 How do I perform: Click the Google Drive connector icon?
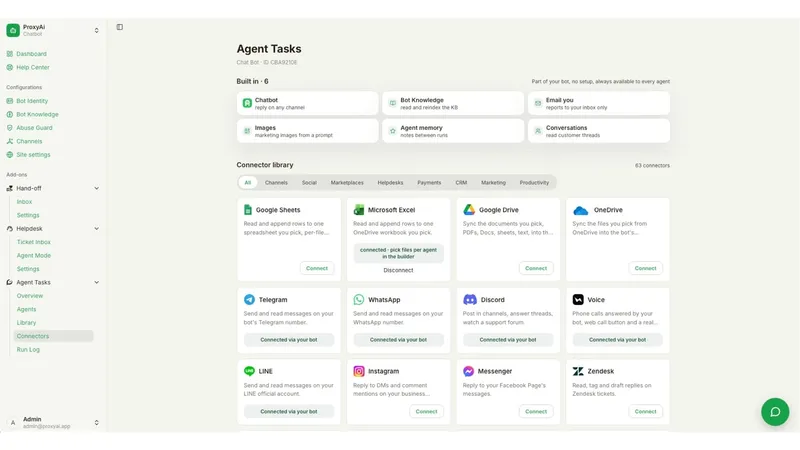tap(469, 210)
